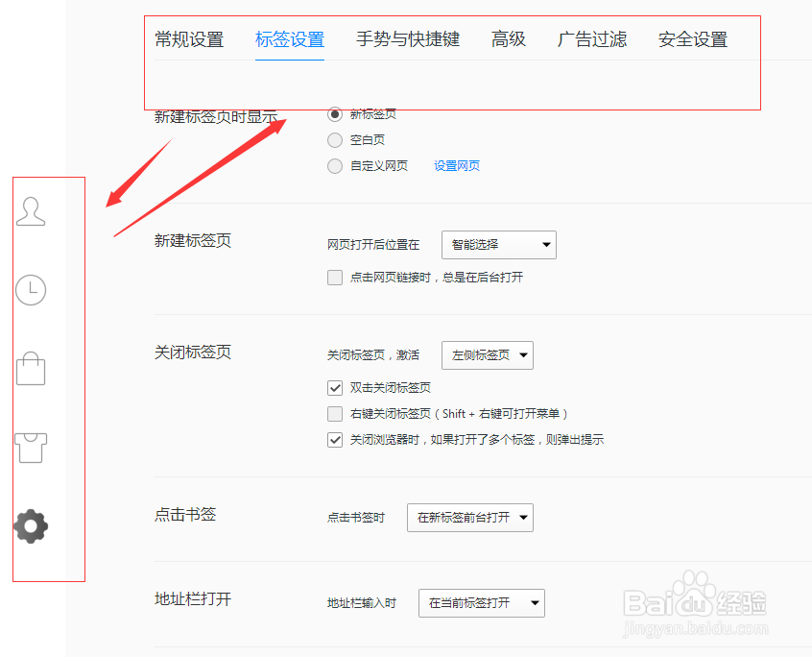Change browser skin via t-shirt icon
812x657 pixels.
pyautogui.click(x=30, y=448)
